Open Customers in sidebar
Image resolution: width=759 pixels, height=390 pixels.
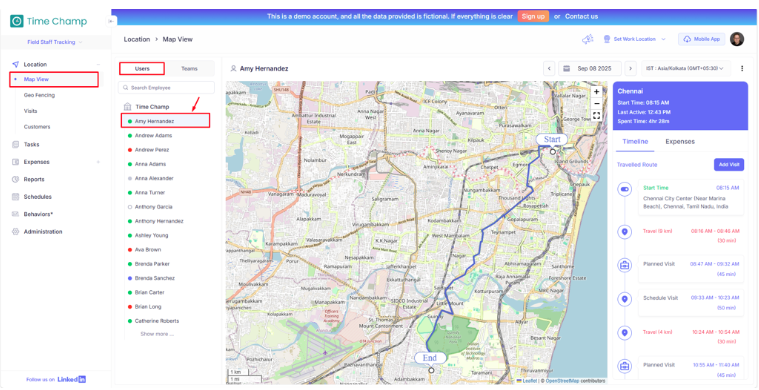37,127
